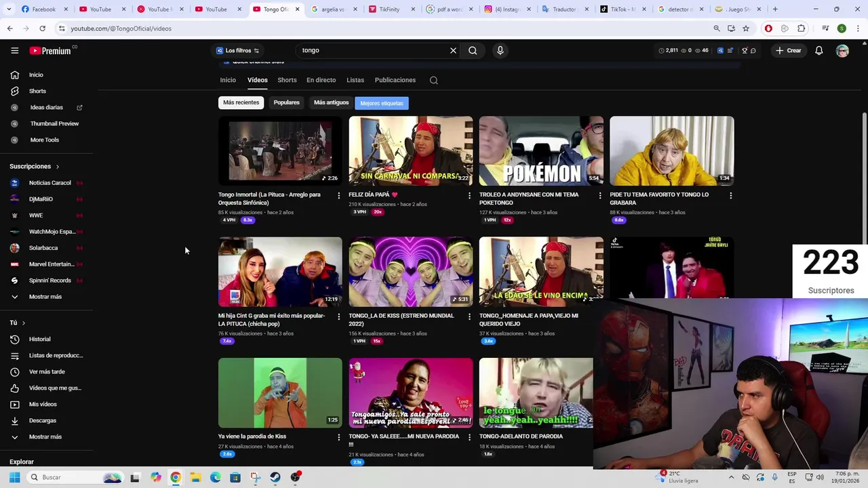Open the account avatar menu
This screenshot has width=868, height=488.
[842, 50]
